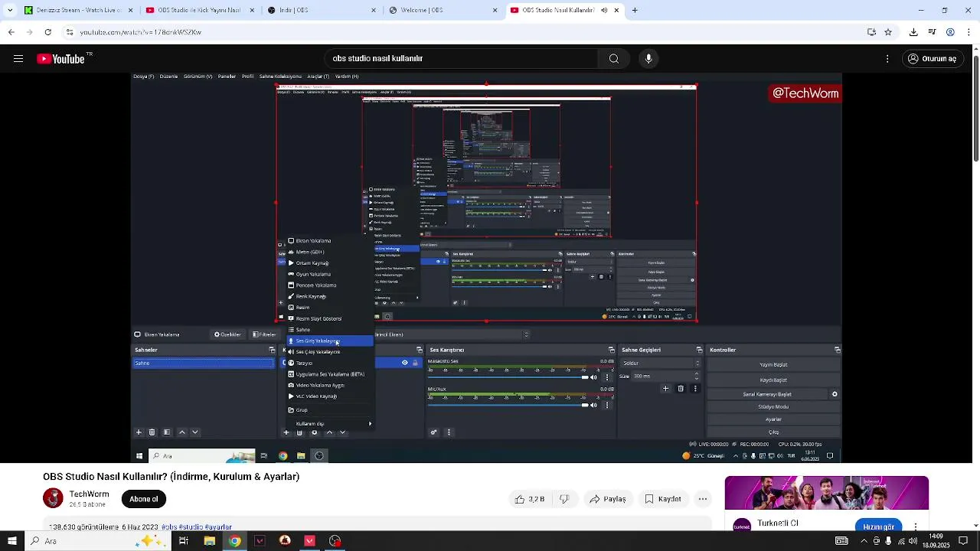Share video with Paylaş button

607,499
